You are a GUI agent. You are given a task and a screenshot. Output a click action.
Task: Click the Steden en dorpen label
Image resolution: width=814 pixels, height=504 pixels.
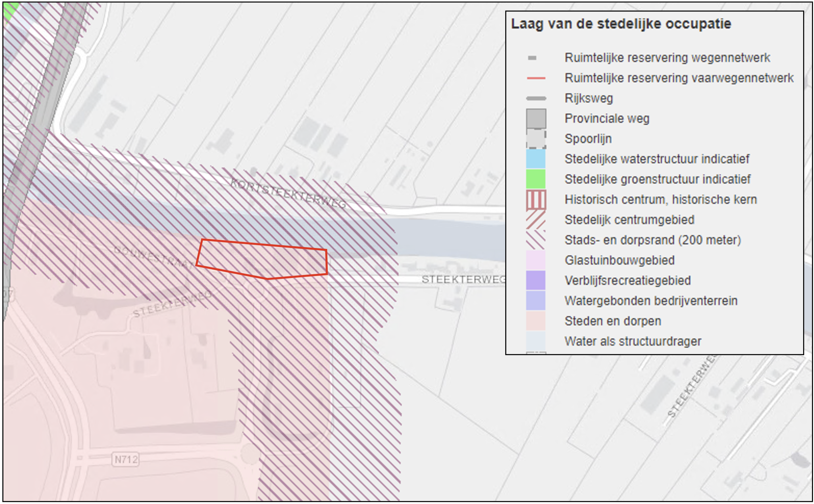pyautogui.click(x=613, y=321)
